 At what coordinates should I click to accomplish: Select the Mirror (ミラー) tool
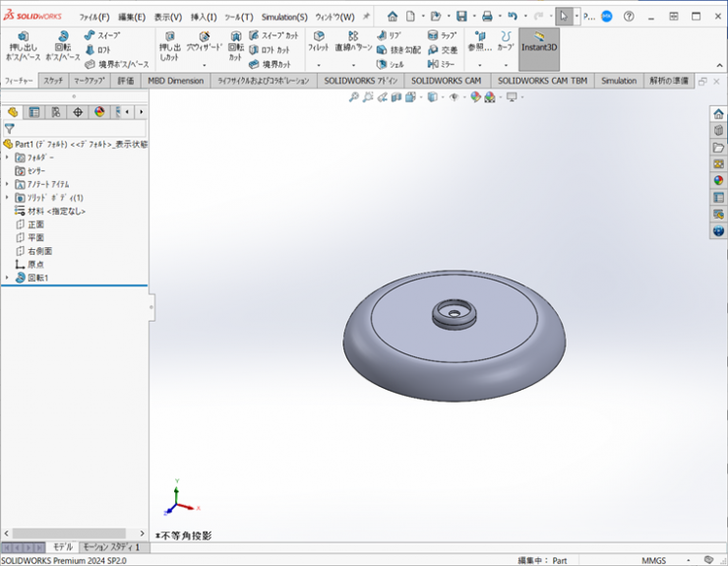click(x=442, y=64)
